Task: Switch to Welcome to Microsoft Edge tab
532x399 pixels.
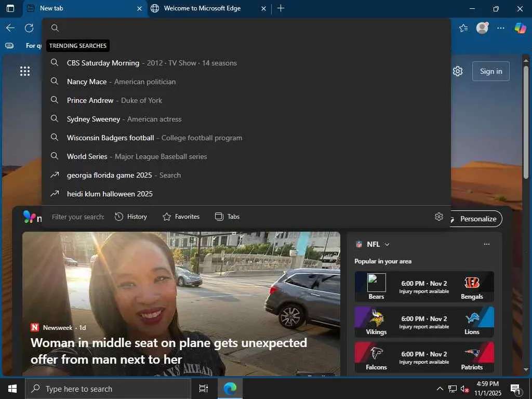Action: pos(202,8)
